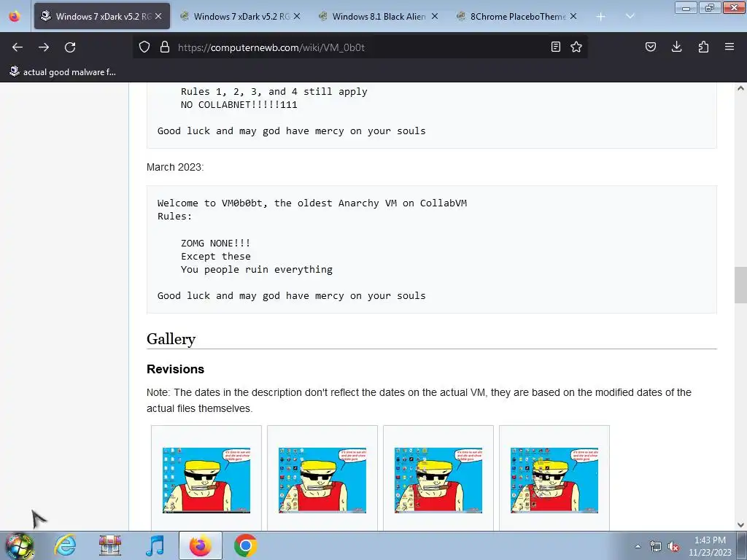Switch to 8Chrome PlaceboTheme tab

click(x=516, y=16)
